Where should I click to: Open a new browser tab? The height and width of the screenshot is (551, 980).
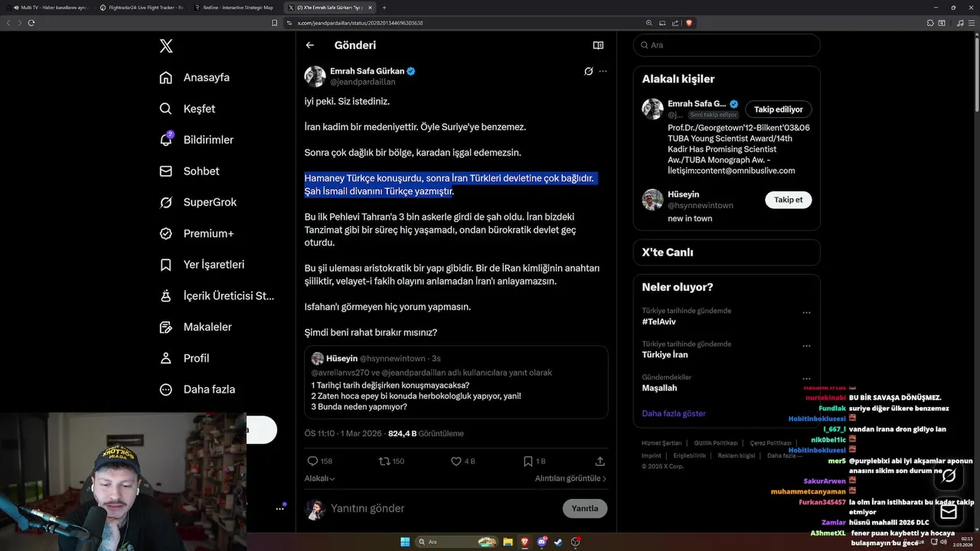[384, 7]
